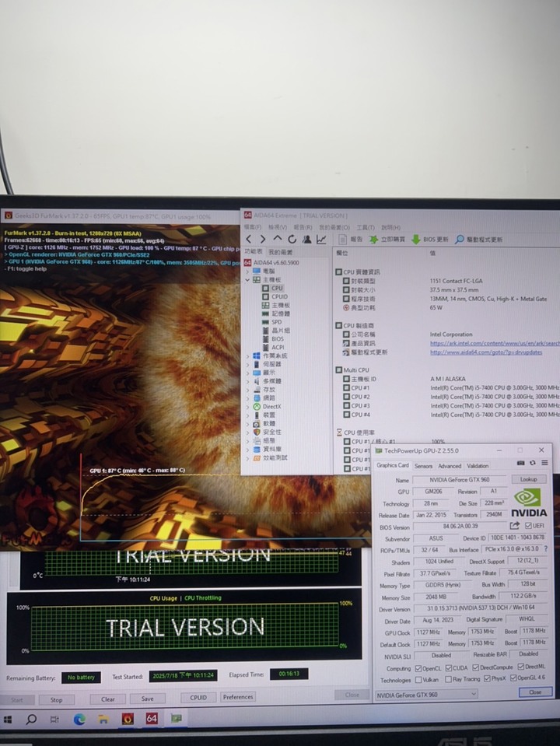Toggle Ray Tracing checkbox in GPU-Z
The width and height of the screenshot is (560, 746).
tap(448, 679)
